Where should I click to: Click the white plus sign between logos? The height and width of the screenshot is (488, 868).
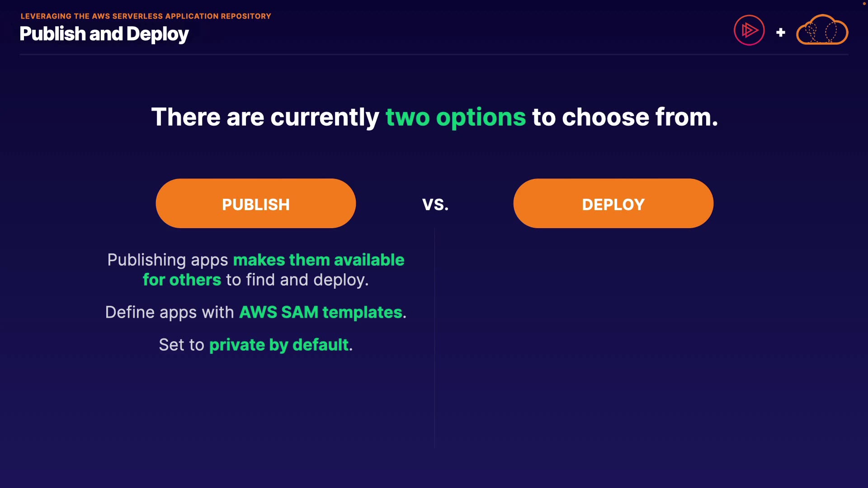pos(780,33)
